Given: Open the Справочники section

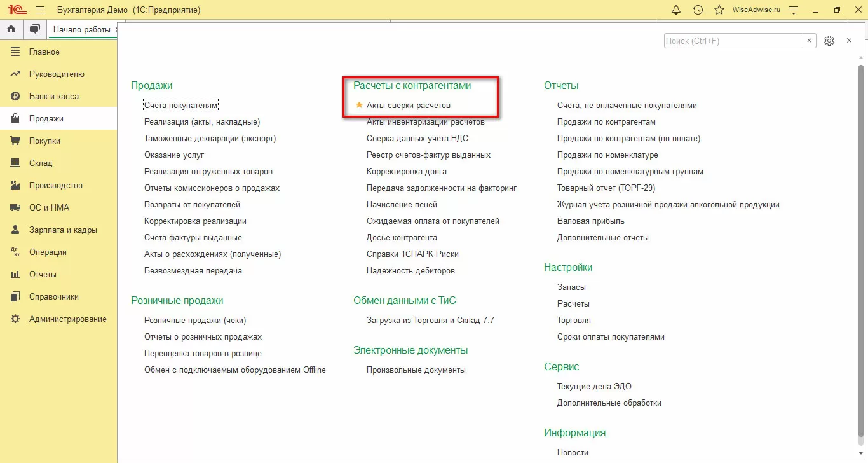Looking at the screenshot, I should [x=58, y=296].
